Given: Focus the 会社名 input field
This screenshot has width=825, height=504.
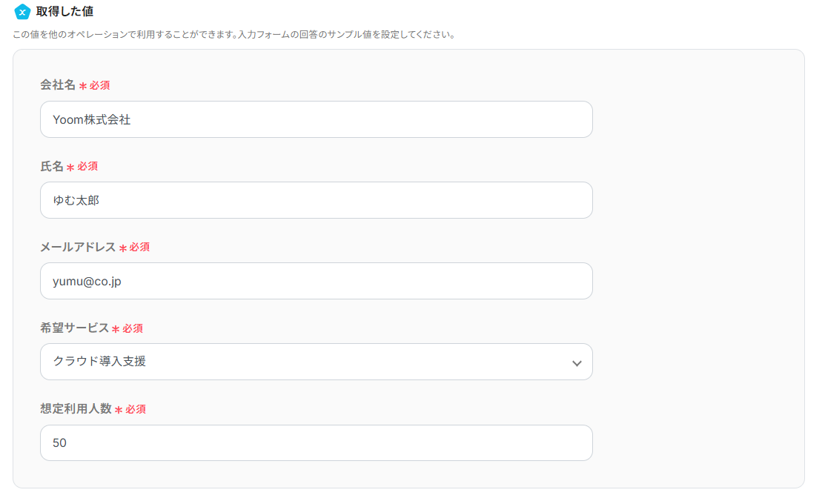Looking at the screenshot, I should click(316, 119).
